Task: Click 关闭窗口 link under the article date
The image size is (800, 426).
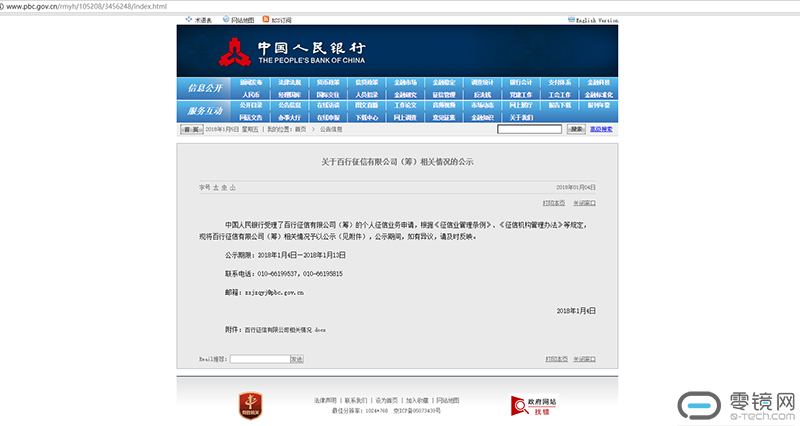Action: (584, 203)
